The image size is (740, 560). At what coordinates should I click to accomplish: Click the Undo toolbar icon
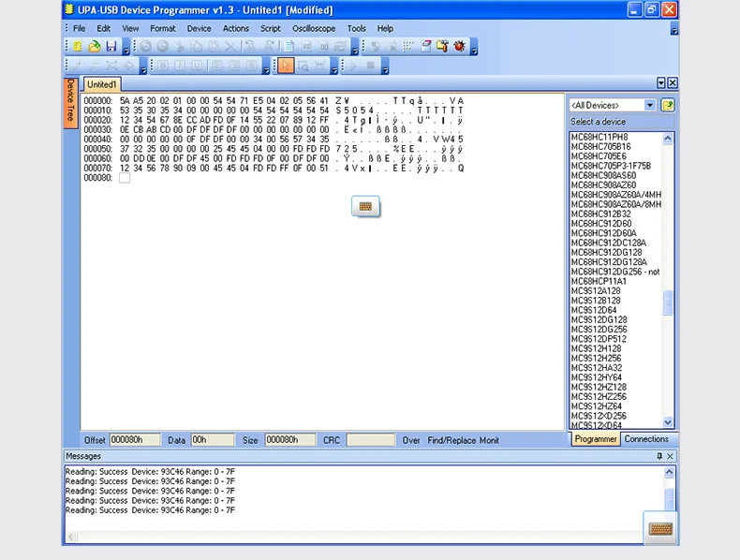146,46
